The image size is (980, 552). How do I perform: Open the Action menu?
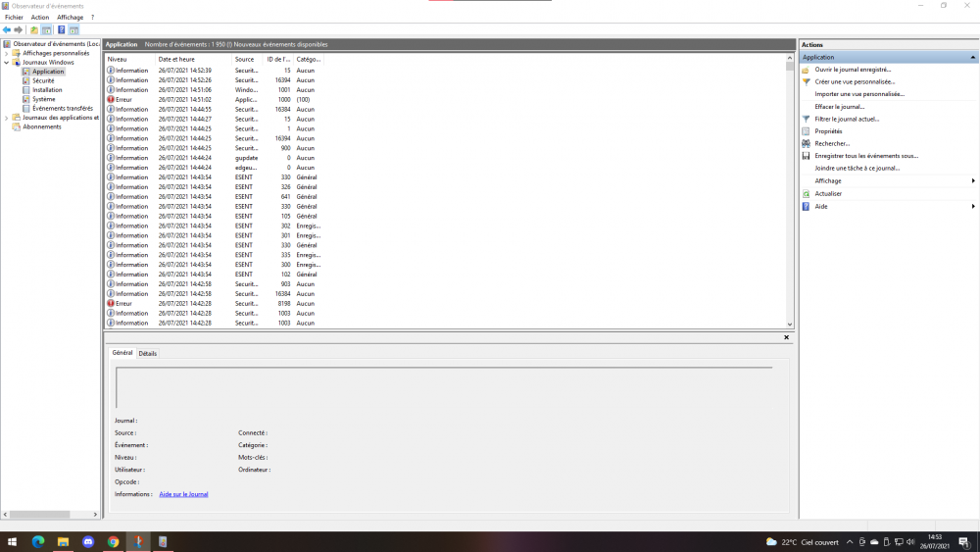pos(40,18)
